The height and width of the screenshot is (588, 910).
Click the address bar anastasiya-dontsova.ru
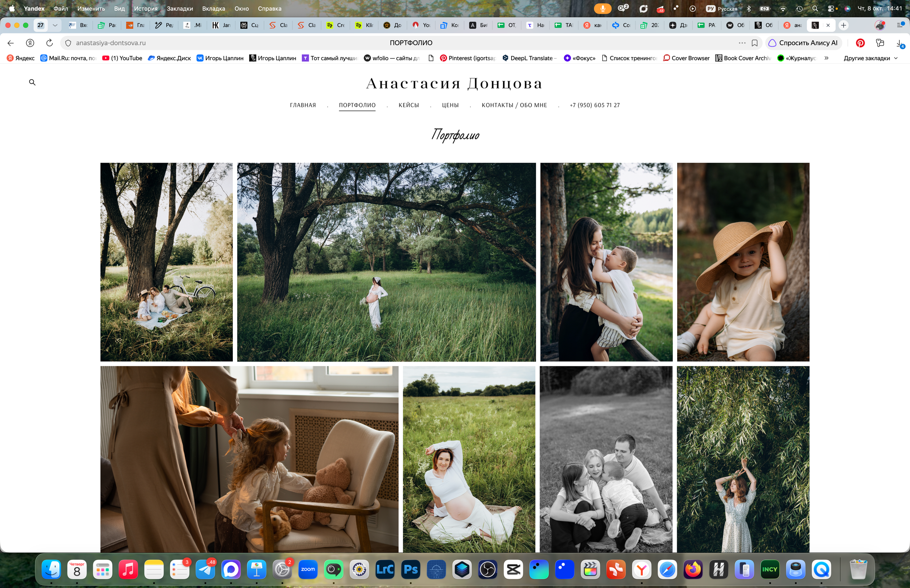coord(111,43)
